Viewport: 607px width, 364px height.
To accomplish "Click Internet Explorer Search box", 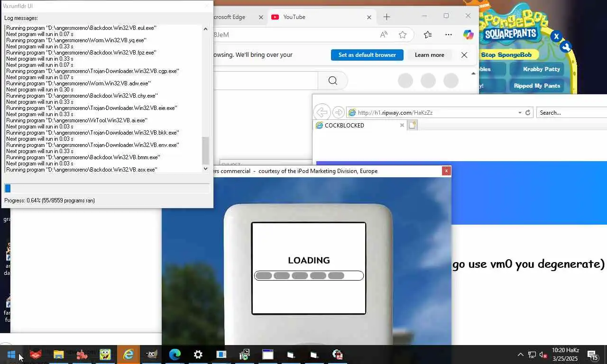I will [571, 112].
